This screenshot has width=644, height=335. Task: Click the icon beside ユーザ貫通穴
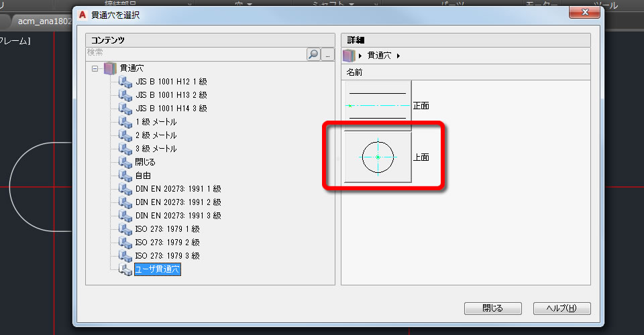pyautogui.click(x=125, y=269)
